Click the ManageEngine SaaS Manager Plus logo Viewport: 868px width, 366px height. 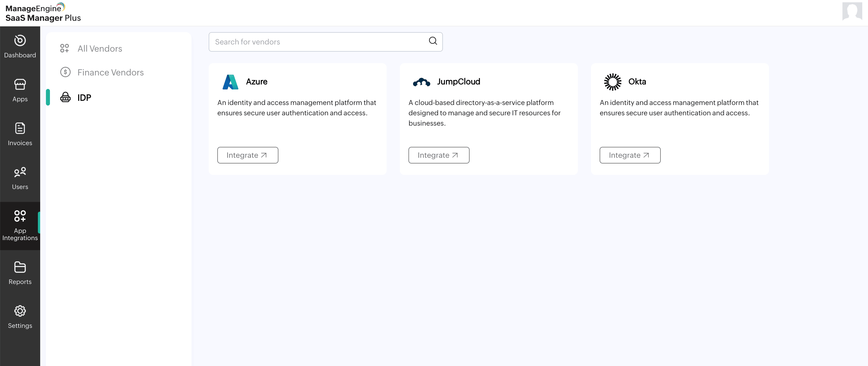coord(42,12)
